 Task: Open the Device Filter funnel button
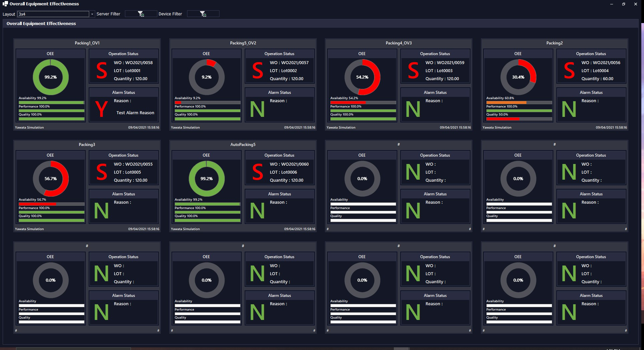point(203,14)
